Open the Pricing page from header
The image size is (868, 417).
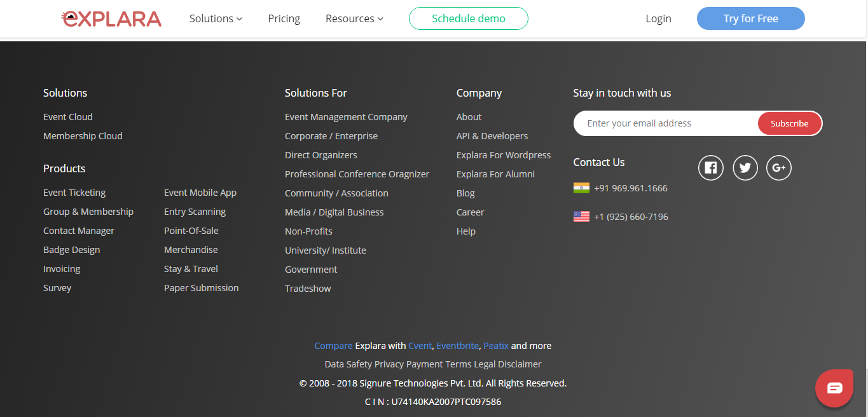[284, 18]
